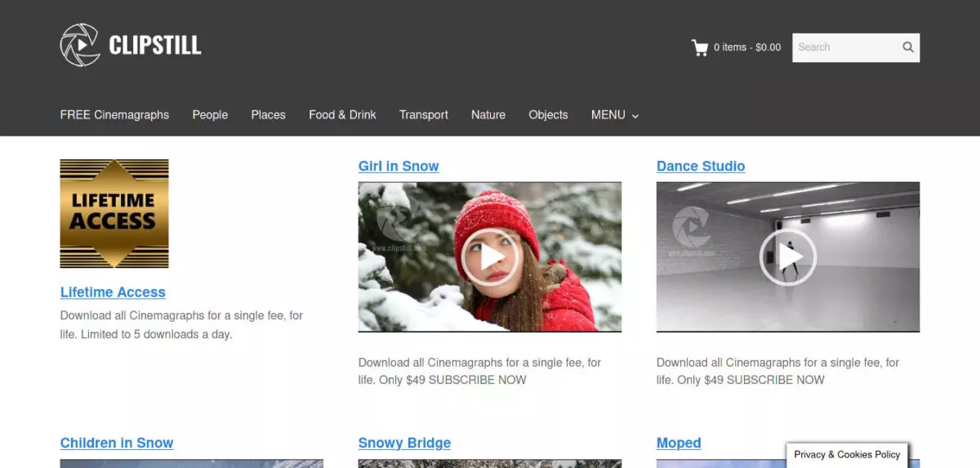Open the shopping cart icon
The image size is (980, 468).
coord(700,47)
